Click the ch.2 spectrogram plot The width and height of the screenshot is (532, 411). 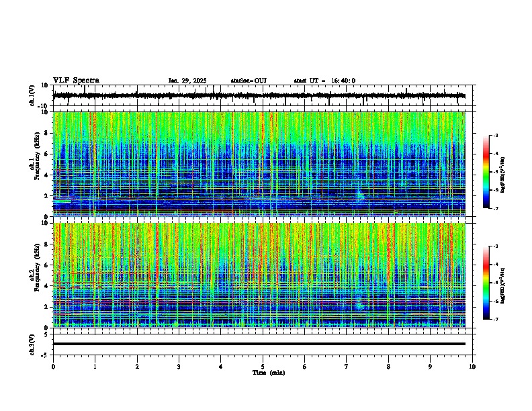click(x=259, y=275)
